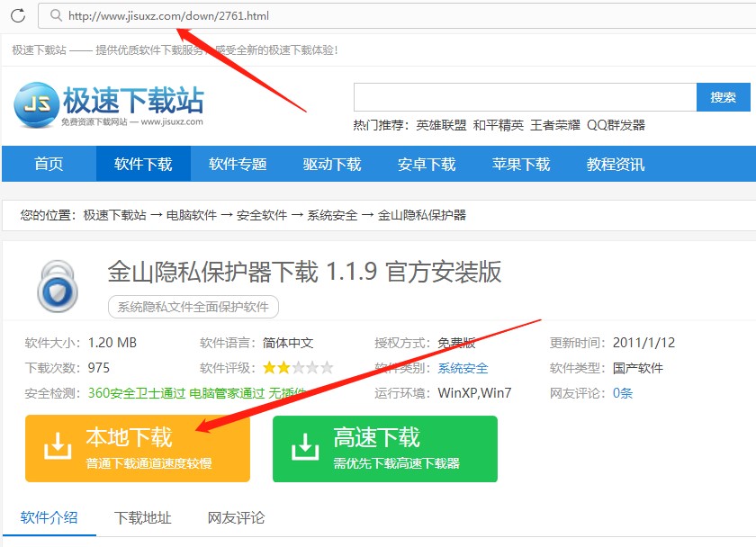Open the 英雄联盟 hot recommendation link
This screenshot has height=547, width=756.
441,125
